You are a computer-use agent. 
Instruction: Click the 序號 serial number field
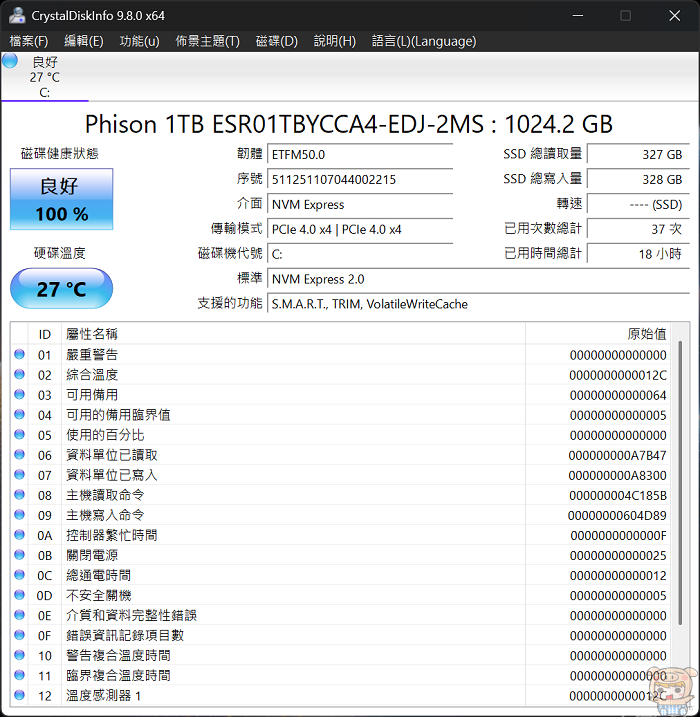360,180
